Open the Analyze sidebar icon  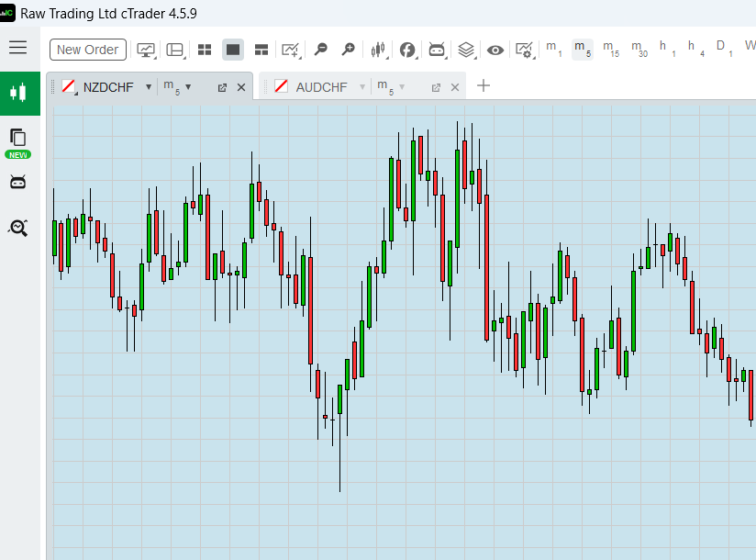coord(17,227)
